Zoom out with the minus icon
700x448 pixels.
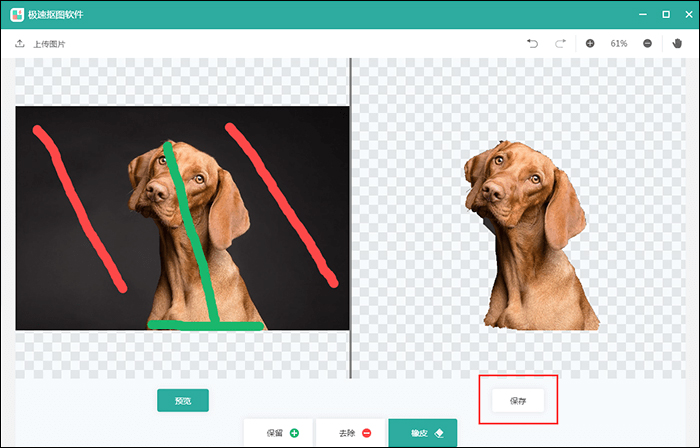click(x=648, y=44)
